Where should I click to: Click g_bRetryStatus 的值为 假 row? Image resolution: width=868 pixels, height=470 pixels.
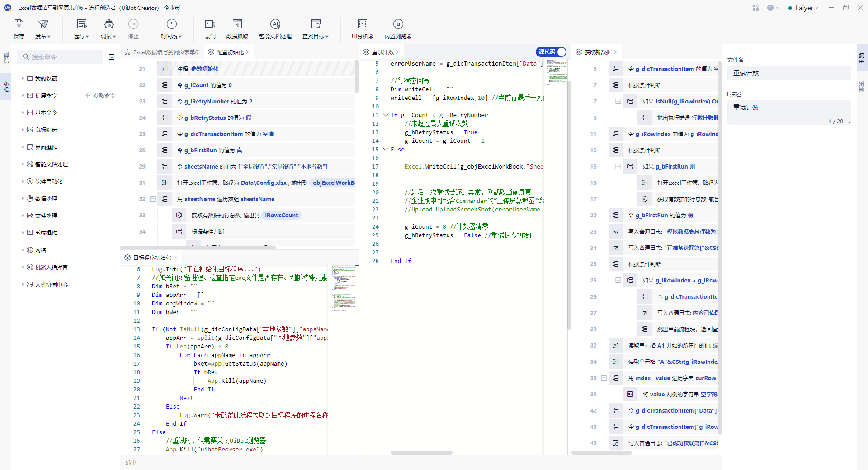[x=256, y=117]
